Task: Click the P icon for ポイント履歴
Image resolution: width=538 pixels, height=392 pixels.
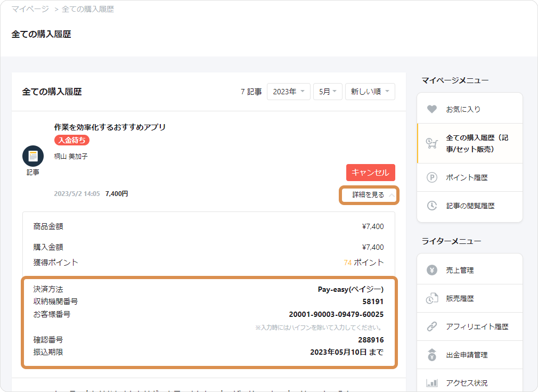Action: pos(431,177)
